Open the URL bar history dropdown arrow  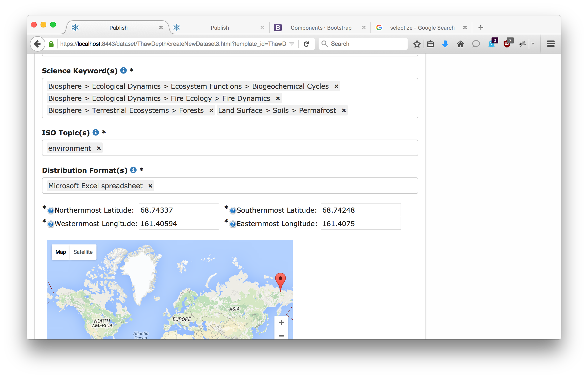pos(292,44)
